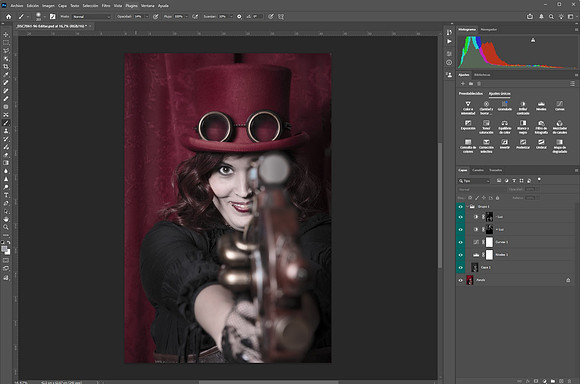
Task: Select the Brush tool in left toolbar
Action: tap(6, 123)
